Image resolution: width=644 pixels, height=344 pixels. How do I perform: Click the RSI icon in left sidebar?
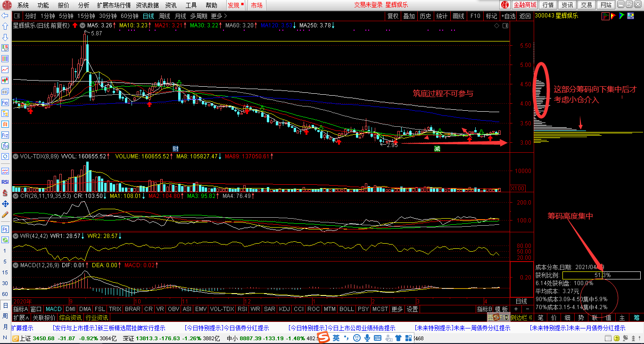(x=5, y=182)
